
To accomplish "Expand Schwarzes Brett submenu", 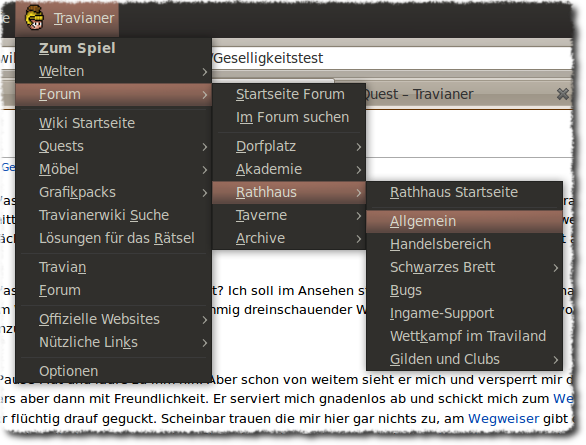I will tap(465, 268).
